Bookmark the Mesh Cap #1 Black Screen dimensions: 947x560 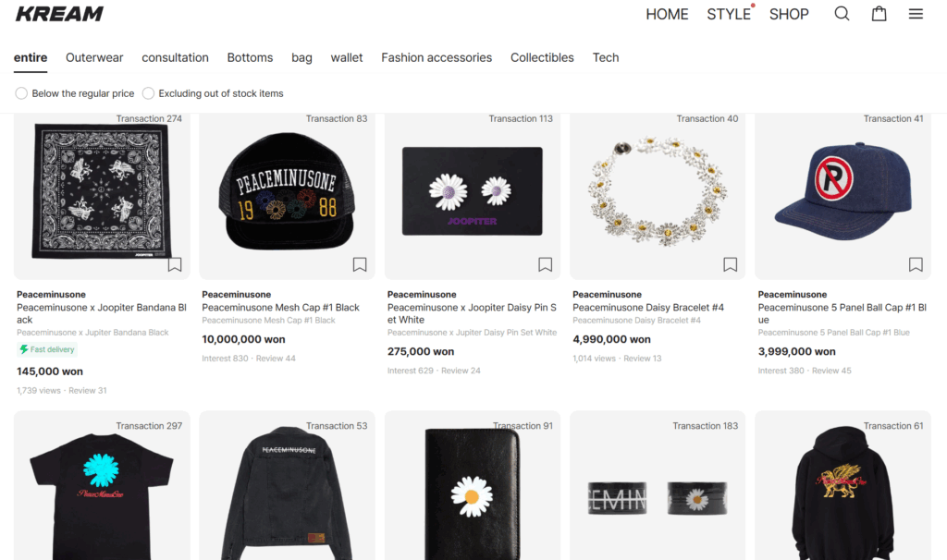pos(360,265)
